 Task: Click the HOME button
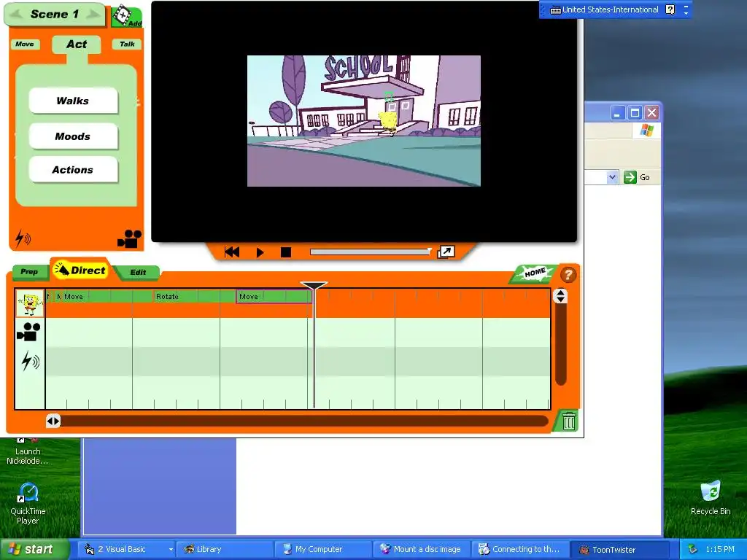pyautogui.click(x=535, y=273)
